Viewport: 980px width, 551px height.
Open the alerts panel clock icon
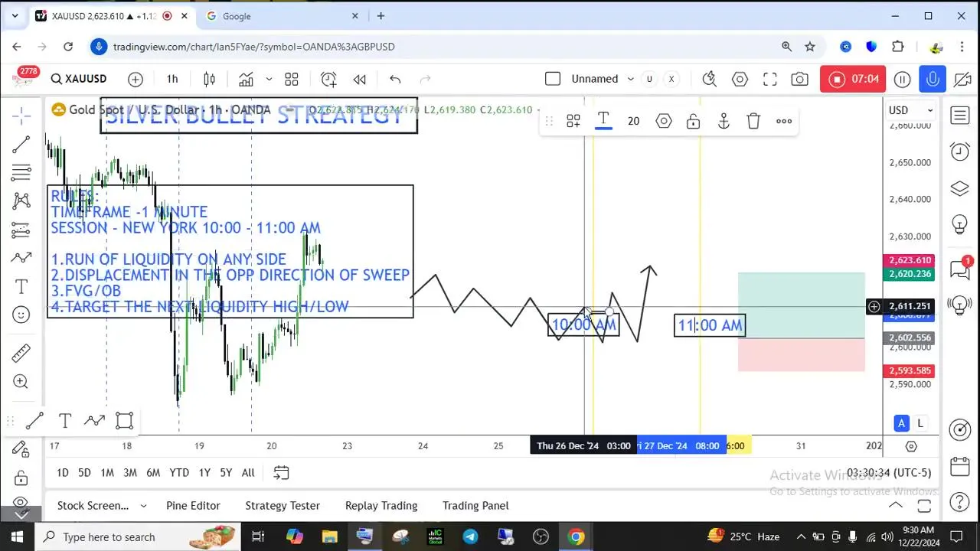click(x=959, y=152)
